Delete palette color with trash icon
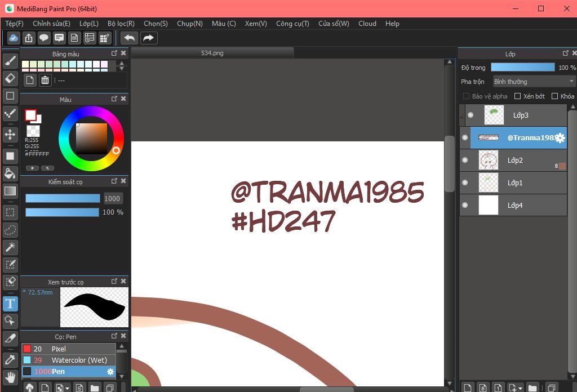577x392 pixels. (x=45, y=80)
